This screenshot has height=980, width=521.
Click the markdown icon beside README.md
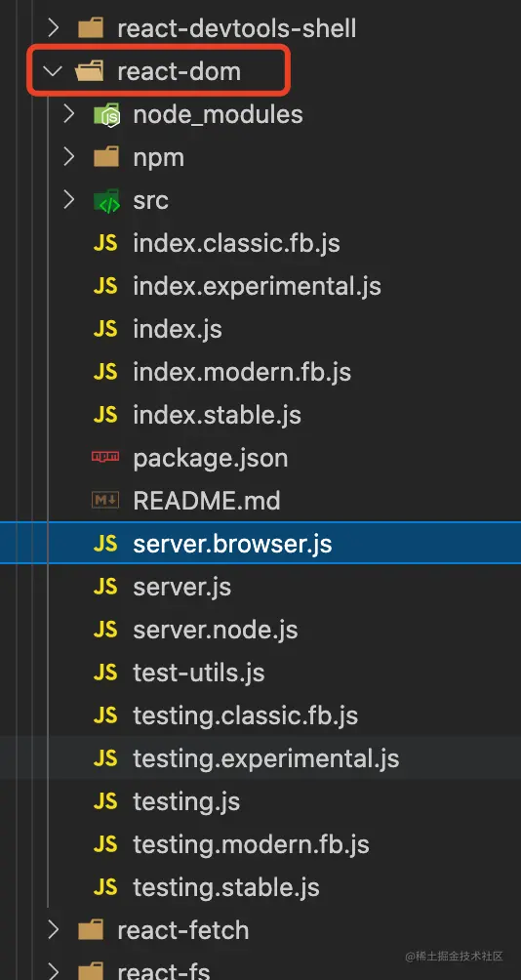(x=105, y=501)
